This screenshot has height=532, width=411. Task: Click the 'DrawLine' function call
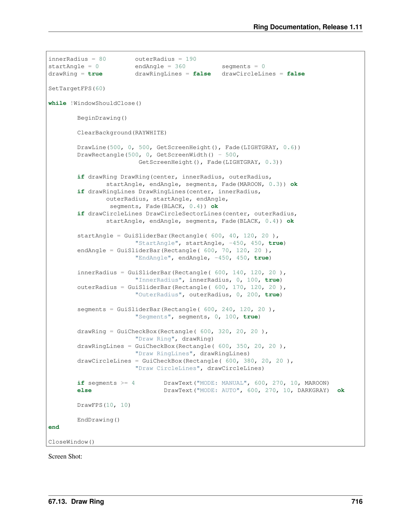92,147
